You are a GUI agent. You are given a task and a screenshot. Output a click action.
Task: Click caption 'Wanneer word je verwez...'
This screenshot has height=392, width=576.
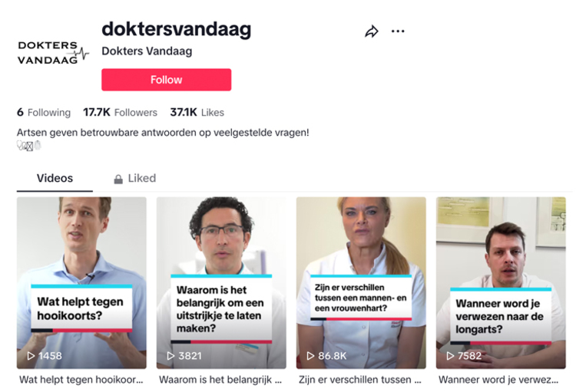click(498, 380)
